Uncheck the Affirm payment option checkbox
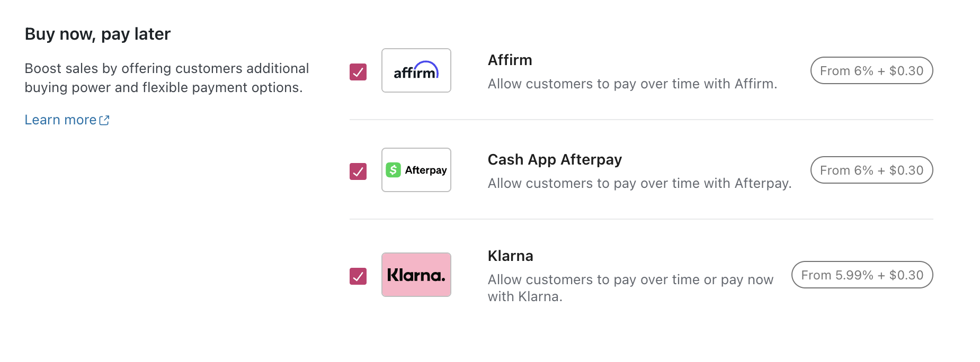980x362 pixels. coord(358,72)
